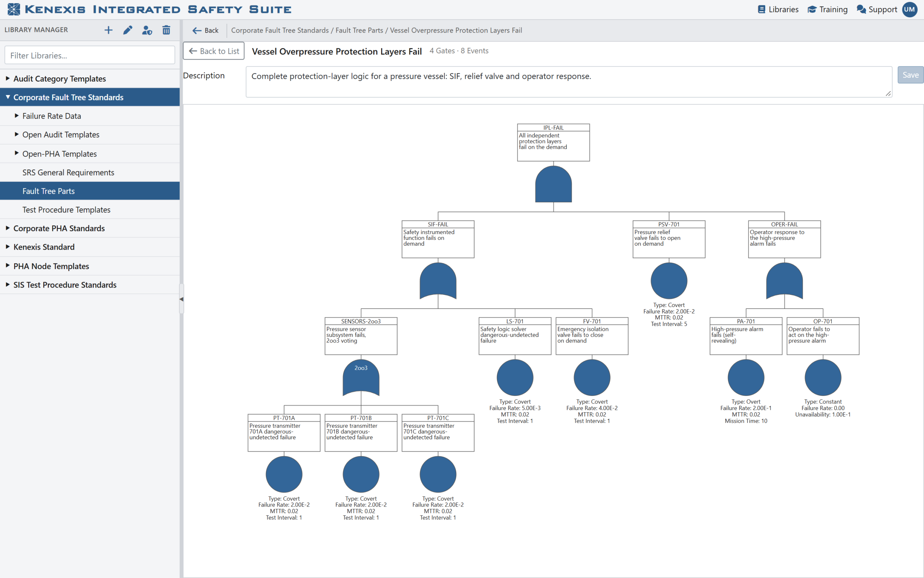Select the PSV-701 basic event circle
The width and height of the screenshot is (924, 578).
tap(669, 281)
